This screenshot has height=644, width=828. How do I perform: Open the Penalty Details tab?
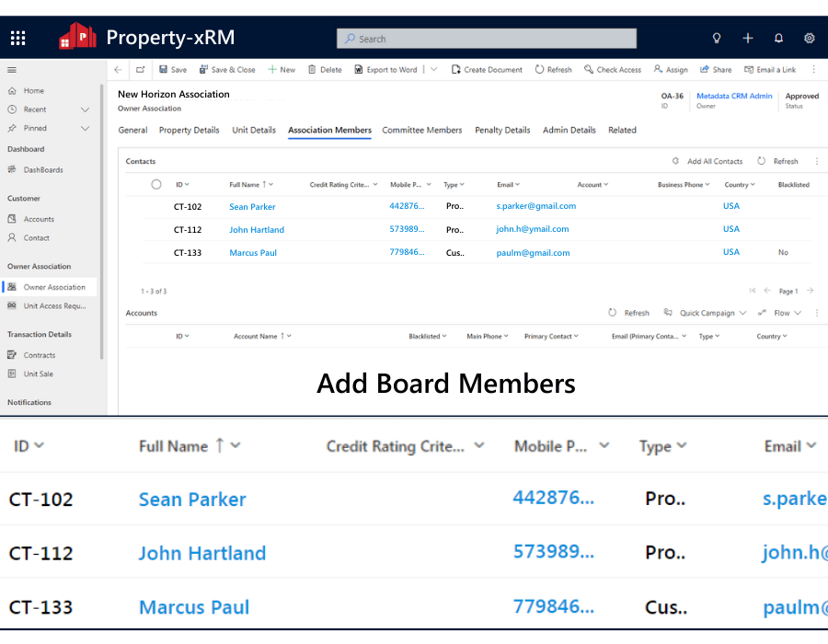coord(502,130)
